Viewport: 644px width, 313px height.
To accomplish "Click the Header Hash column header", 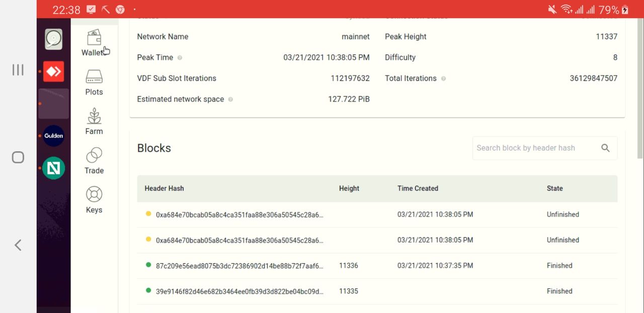I will (x=164, y=188).
